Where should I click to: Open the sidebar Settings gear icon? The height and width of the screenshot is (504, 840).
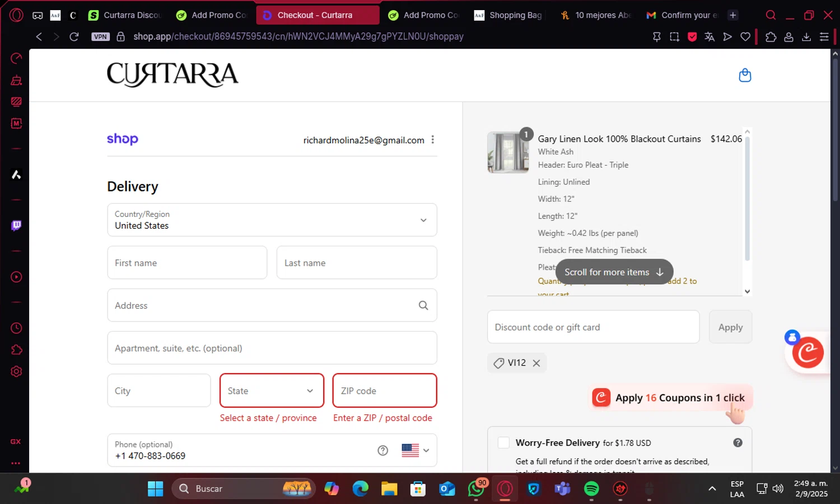click(16, 371)
